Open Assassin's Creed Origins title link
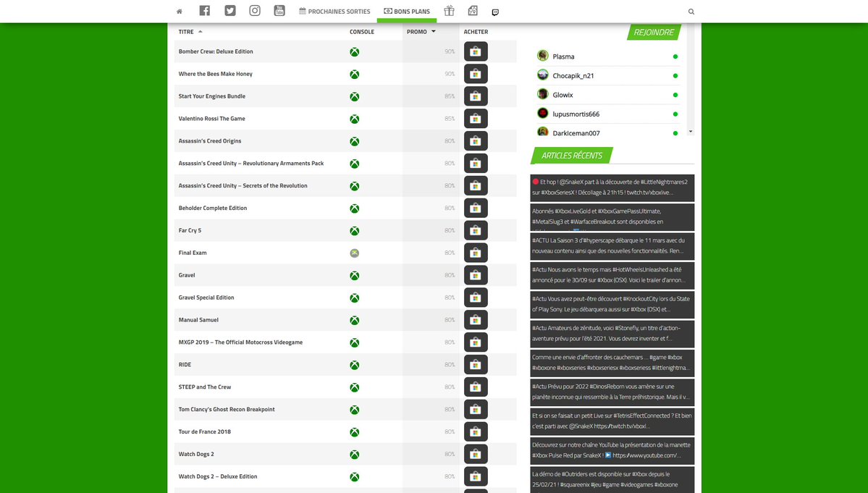Screen dimensions: 868x493 coord(210,141)
